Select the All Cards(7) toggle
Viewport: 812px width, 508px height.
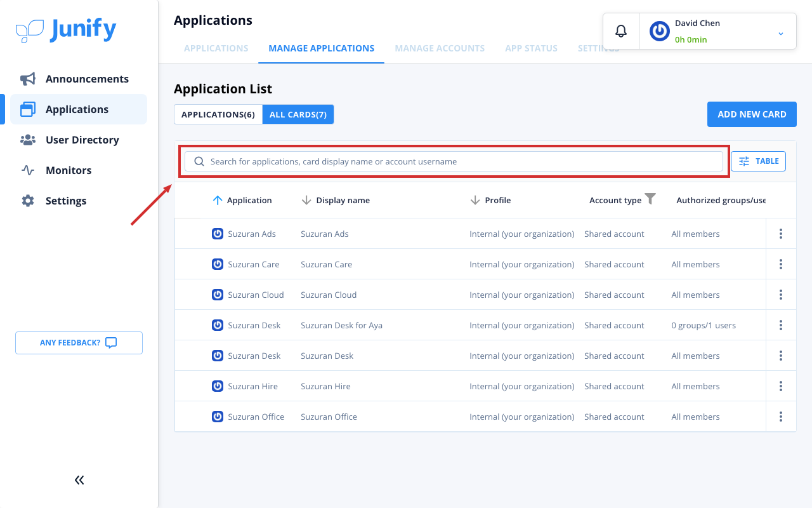click(298, 114)
